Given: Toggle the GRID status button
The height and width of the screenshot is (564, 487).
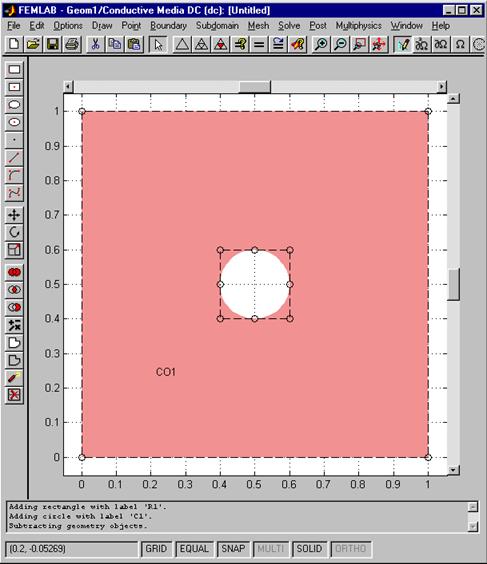Looking at the screenshot, I should click(x=156, y=549).
